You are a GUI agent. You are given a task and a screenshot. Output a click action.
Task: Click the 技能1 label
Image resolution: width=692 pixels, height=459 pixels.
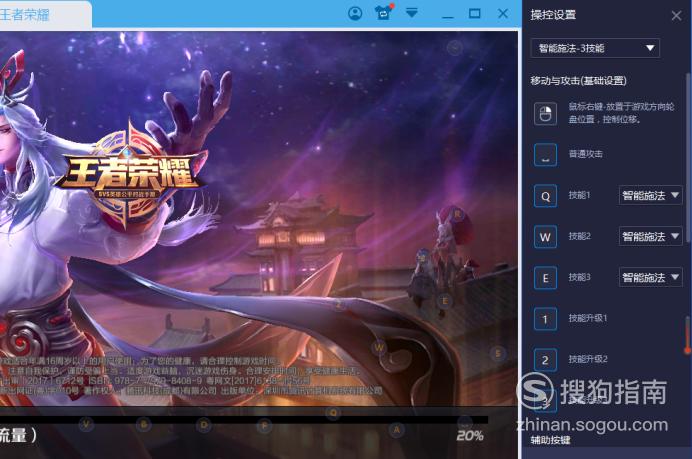[579, 195]
